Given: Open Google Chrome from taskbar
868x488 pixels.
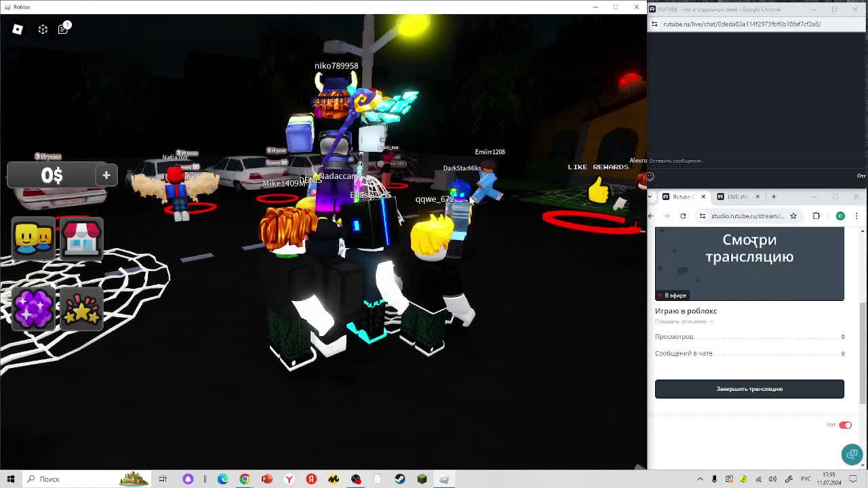Looking at the screenshot, I should pyautogui.click(x=245, y=479).
